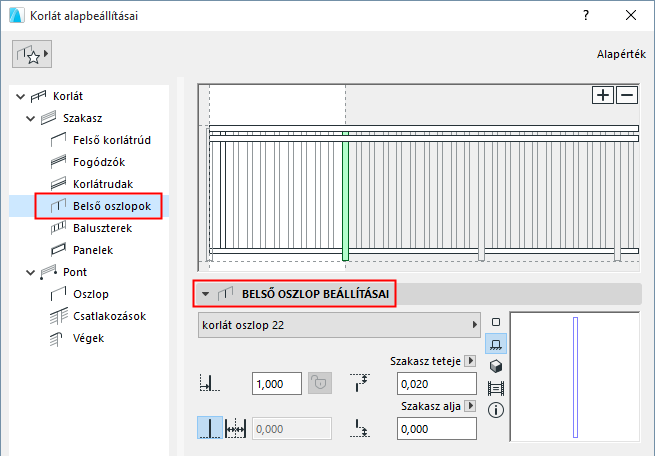
Task: Zoom in the railing preview with plus
Action: pos(603,95)
